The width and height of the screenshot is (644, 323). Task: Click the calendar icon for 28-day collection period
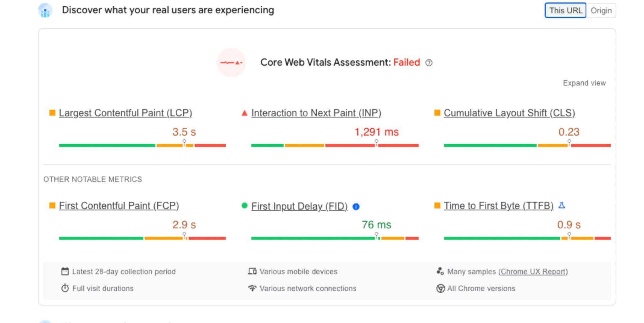pyautogui.click(x=65, y=271)
